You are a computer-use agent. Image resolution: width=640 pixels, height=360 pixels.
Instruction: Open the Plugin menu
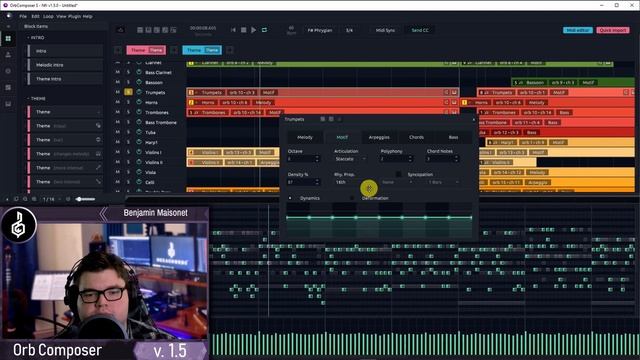point(74,16)
